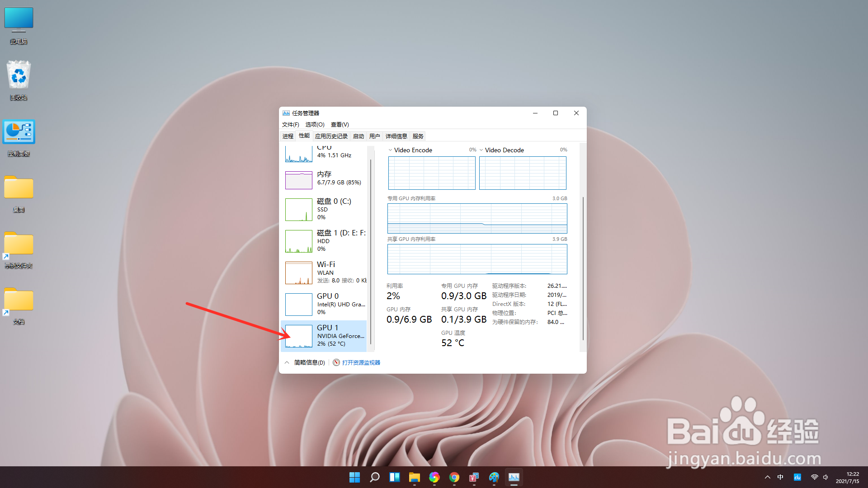Click the device list vertical scrollbar
The height and width of the screenshot is (488, 868).
click(371, 252)
